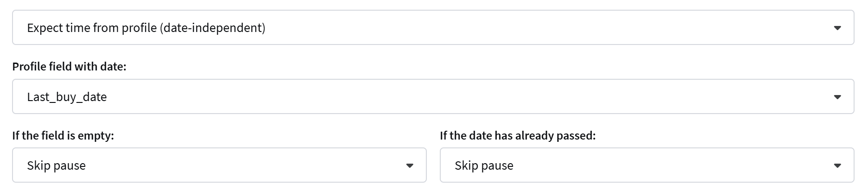Click the empty middle area of the Last_buy_date box
Screen dimensions: 868x191
[464, 97]
